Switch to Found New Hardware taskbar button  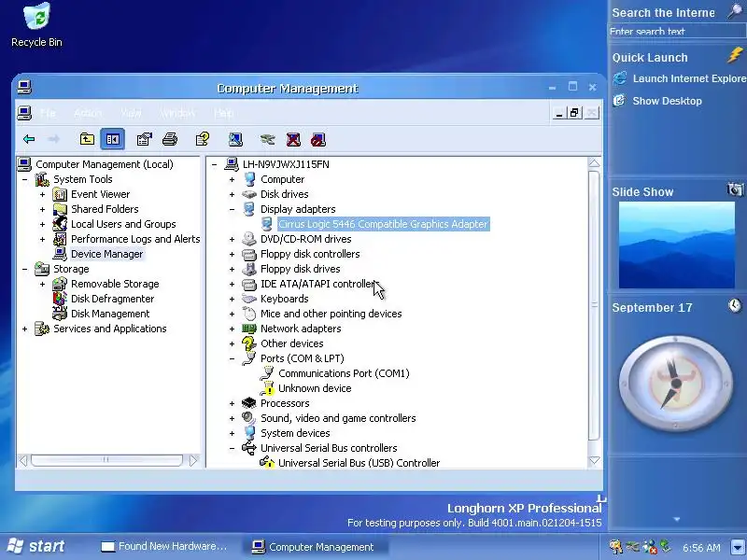[164, 547]
